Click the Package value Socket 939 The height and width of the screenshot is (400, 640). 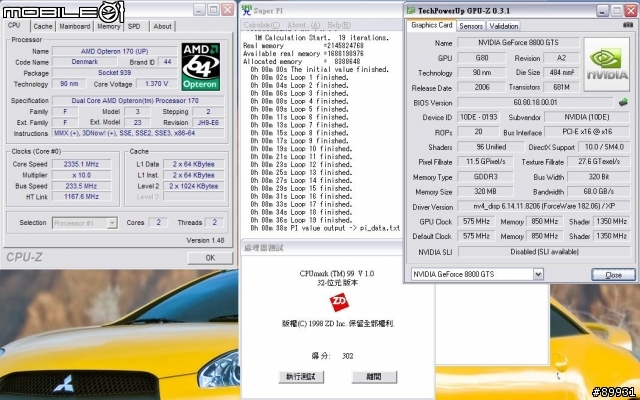tap(115, 73)
